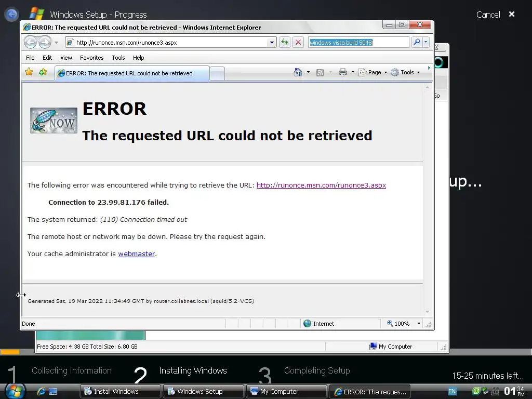Click the 100% zoom level button

click(398, 324)
